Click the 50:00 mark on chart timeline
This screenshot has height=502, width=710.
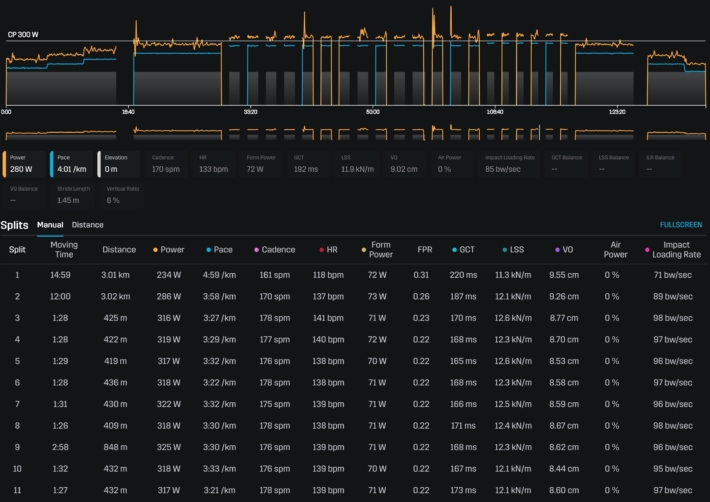click(x=372, y=112)
